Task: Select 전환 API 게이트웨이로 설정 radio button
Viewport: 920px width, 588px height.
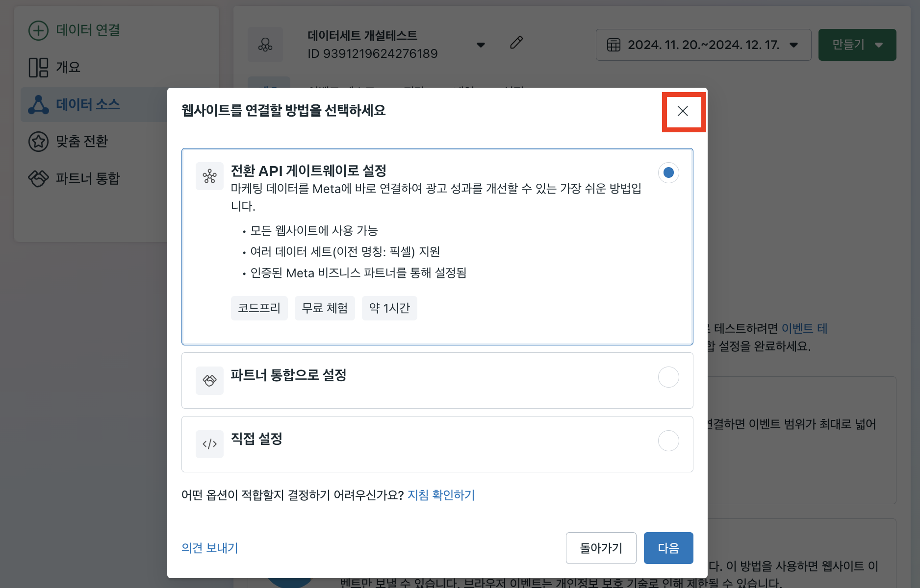Action: (668, 172)
